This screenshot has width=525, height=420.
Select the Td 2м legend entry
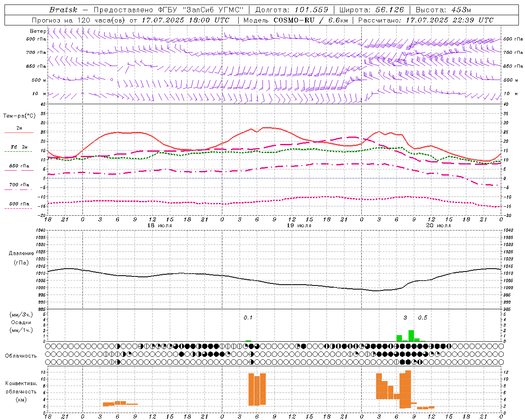(x=19, y=147)
